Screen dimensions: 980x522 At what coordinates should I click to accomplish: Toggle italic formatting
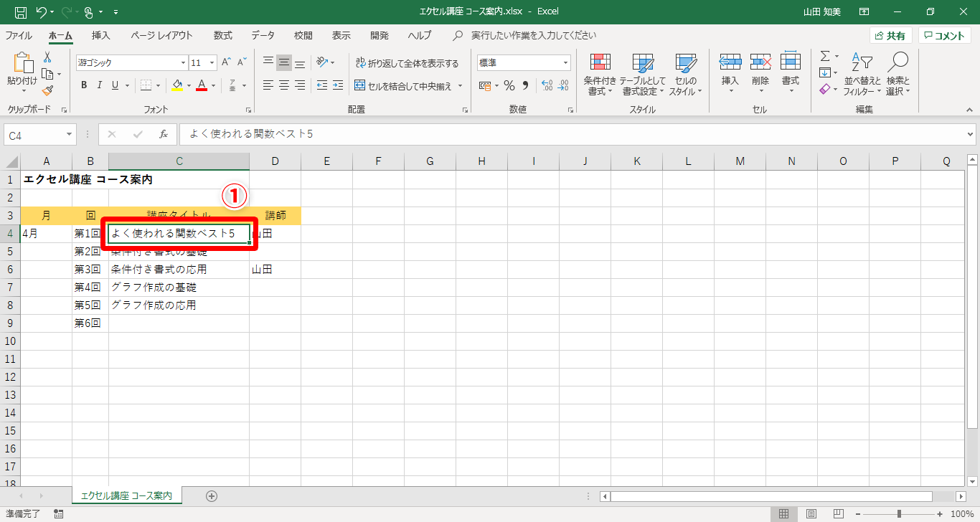pos(100,85)
